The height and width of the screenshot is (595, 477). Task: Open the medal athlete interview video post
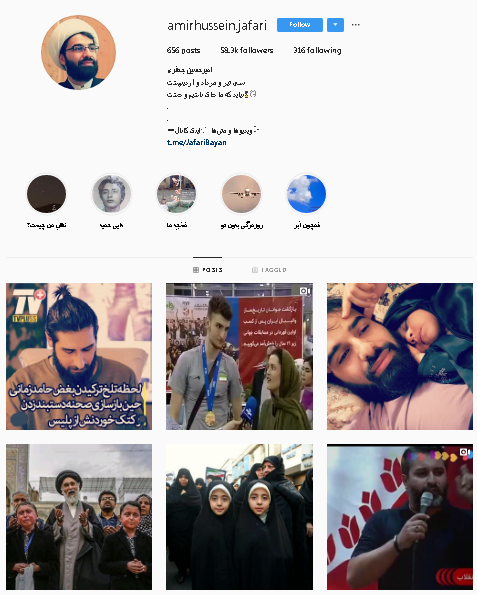[239, 356]
